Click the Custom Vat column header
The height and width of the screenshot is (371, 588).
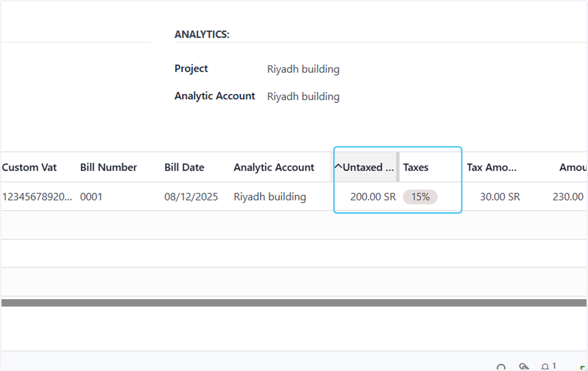(29, 167)
